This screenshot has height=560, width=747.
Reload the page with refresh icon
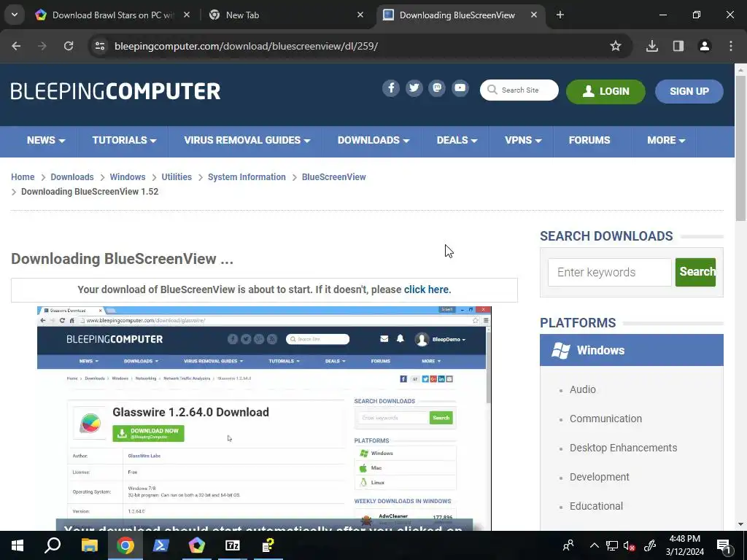[69, 46]
